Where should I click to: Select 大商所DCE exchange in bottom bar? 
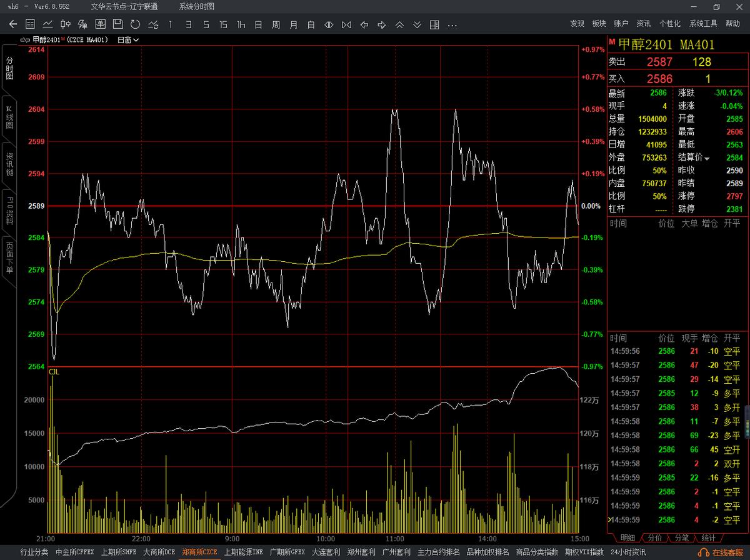coord(159,552)
